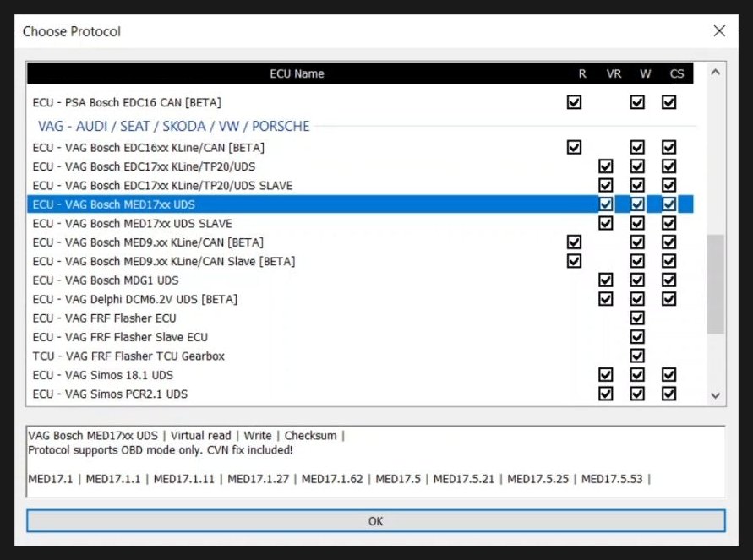Screen dimensions: 753x560
Task: Toggle CS checkbox for highlighted MED17xx UDS row
Action: tap(669, 204)
